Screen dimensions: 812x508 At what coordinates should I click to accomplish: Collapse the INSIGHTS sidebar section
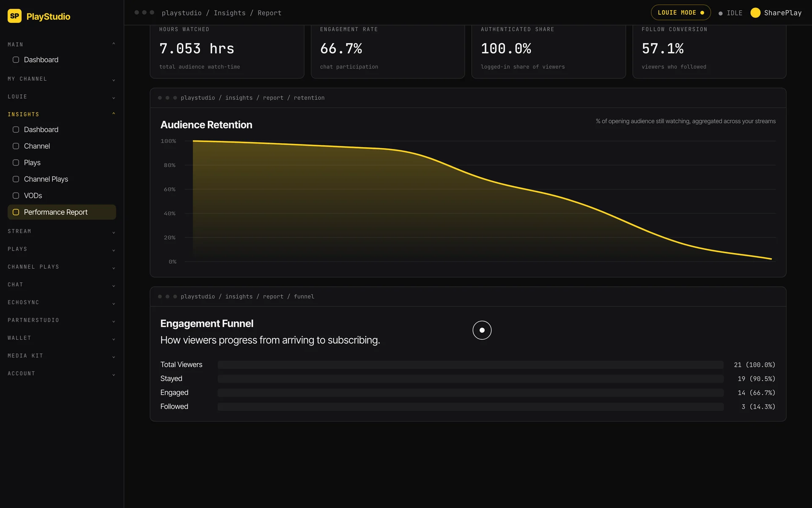point(61,114)
